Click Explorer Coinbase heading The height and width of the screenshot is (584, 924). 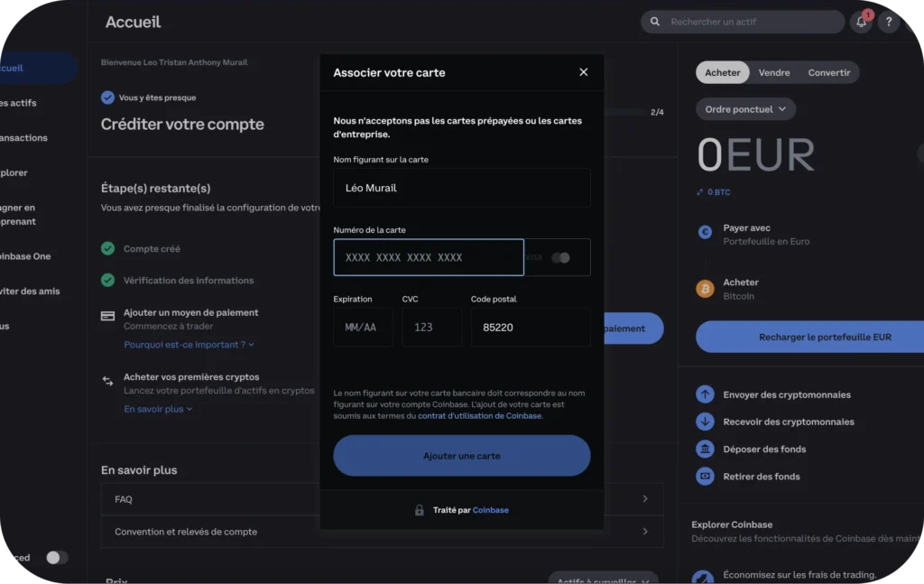(731, 524)
